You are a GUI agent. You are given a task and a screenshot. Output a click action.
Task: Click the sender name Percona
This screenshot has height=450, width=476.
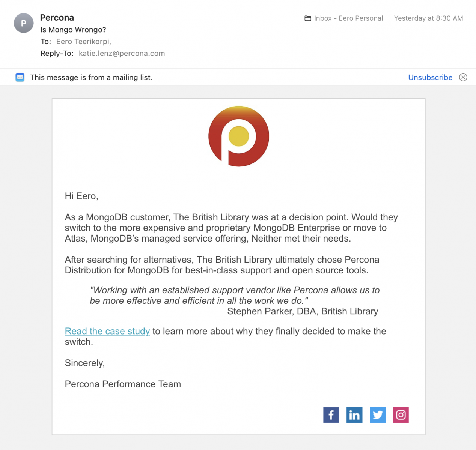pyautogui.click(x=57, y=18)
